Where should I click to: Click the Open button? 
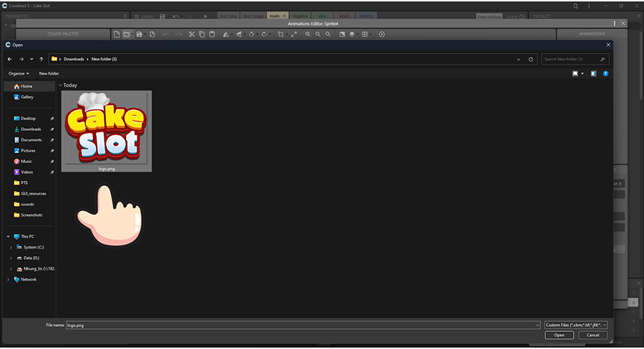click(x=559, y=335)
